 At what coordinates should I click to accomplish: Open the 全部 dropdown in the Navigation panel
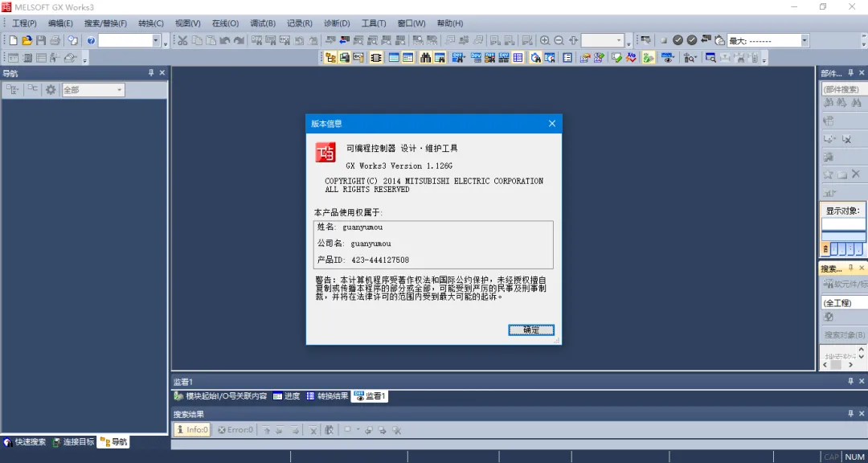[93, 90]
